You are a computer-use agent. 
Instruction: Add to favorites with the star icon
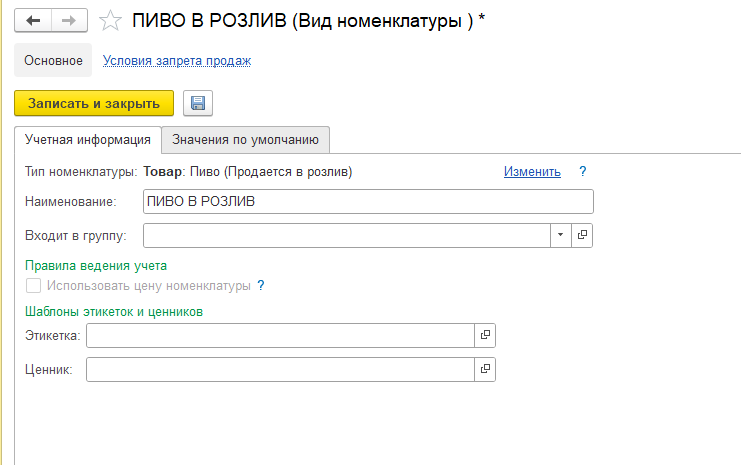pyautogui.click(x=110, y=21)
